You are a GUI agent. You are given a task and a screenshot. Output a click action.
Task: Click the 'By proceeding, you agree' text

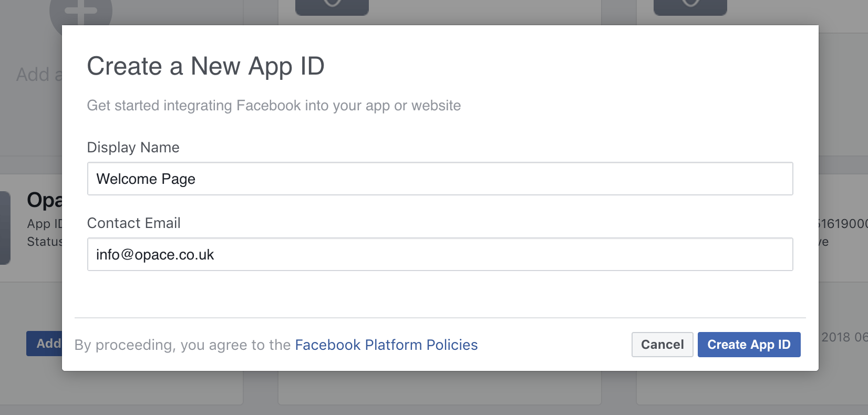click(182, 345)
